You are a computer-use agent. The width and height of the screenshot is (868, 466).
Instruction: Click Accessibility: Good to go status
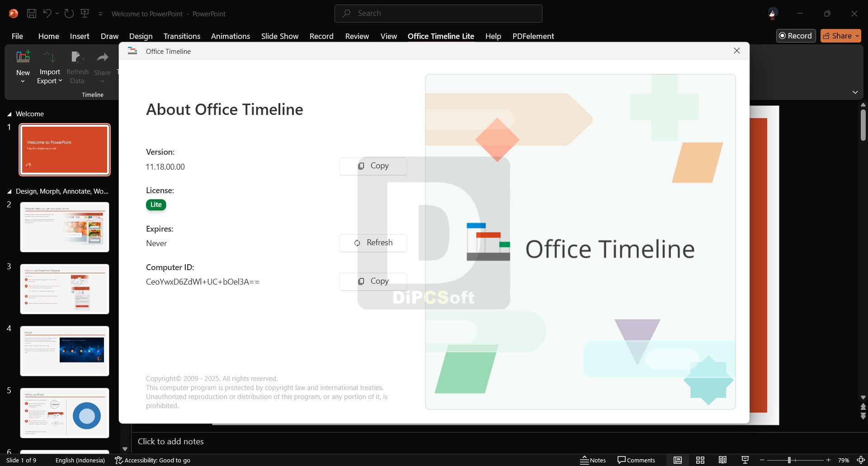point(152,460)
